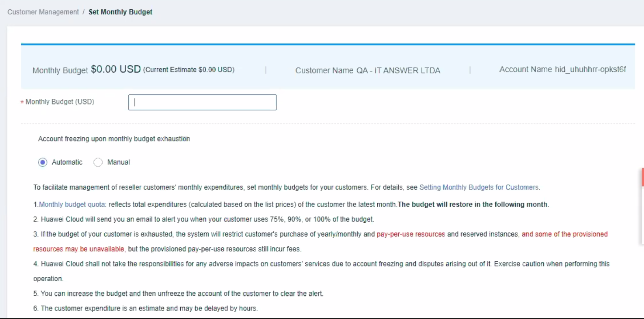
Task: Open the Monthly budget quota link
Action: coord(72,204)
